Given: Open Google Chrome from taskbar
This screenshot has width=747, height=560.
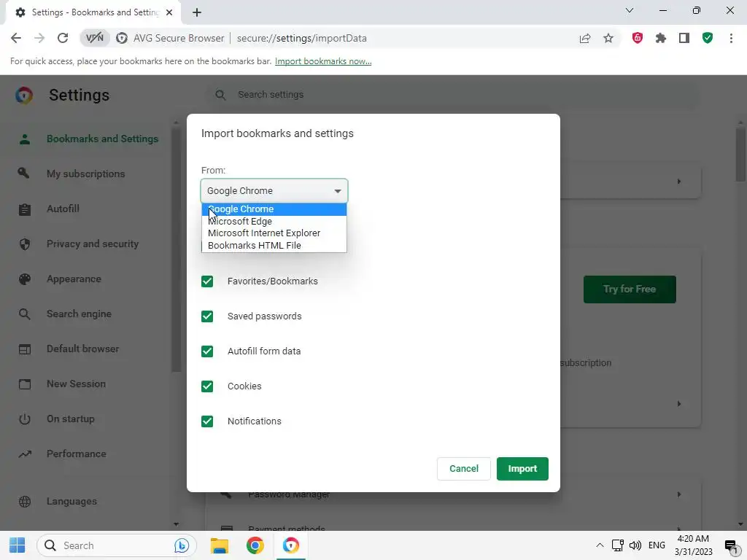Looking at the screenshot, I should (x=255, y=545).
